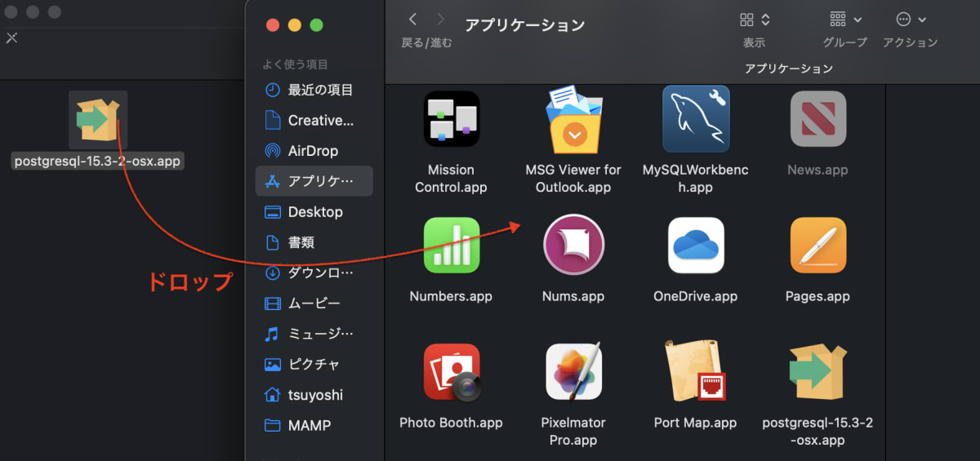Image resolution: width=980 pixels, height=461 pixels.
Task: Open ダウンロード in sidebar
Action: point(314,273)
